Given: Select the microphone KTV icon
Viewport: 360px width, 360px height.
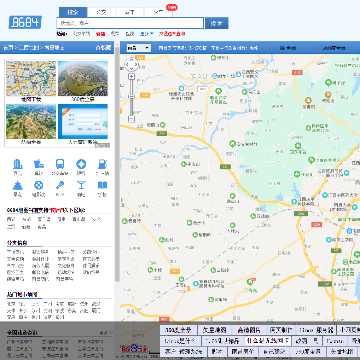Looking at the screenshot, I should click(60, 185).
